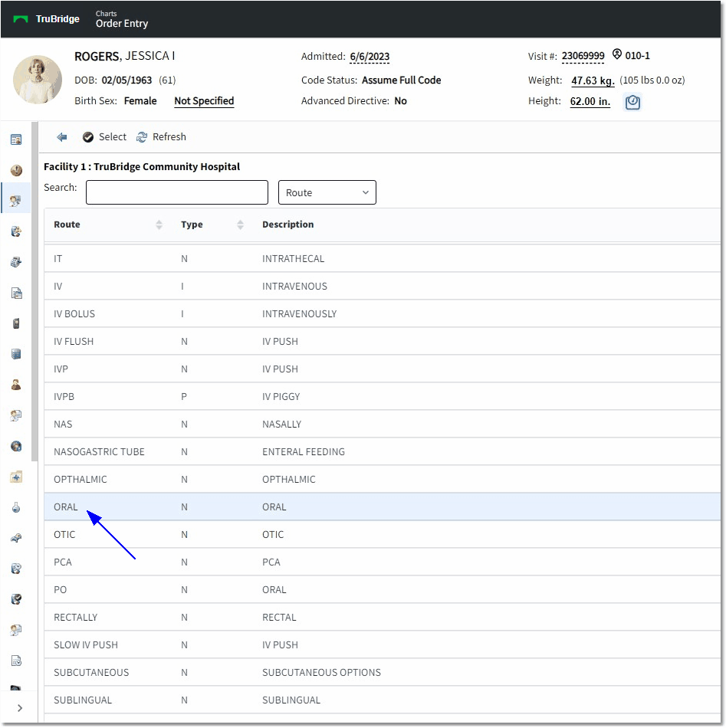Click the Select button
The width and height of the screenshot is (726, 728).
[x=104, y=137]
